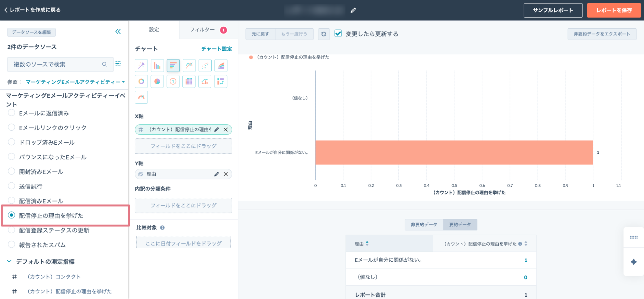Select 配信停止の理由を挙げた radio option

12,215
